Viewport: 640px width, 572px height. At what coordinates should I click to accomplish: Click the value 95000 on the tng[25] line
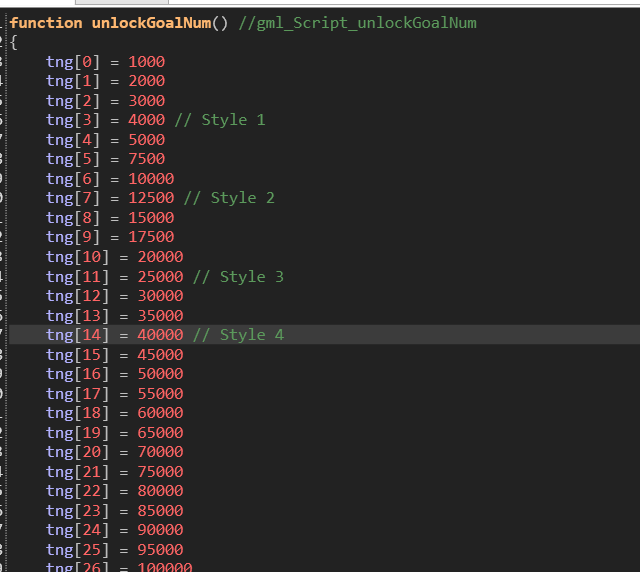[160, 550]
